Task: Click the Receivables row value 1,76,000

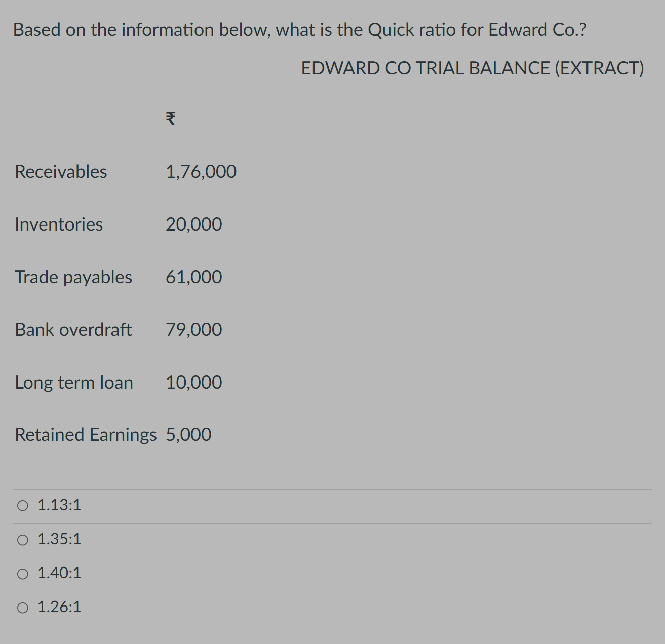Action: [x=201, y=171]
